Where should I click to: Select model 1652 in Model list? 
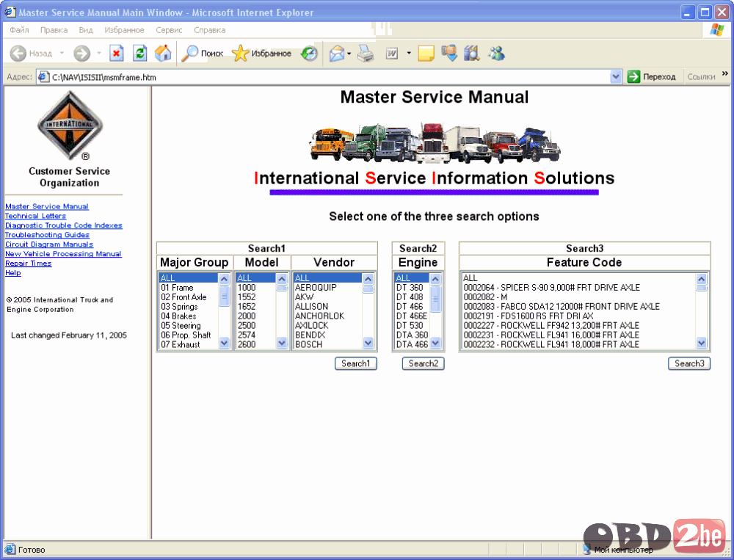pos(256,307)
